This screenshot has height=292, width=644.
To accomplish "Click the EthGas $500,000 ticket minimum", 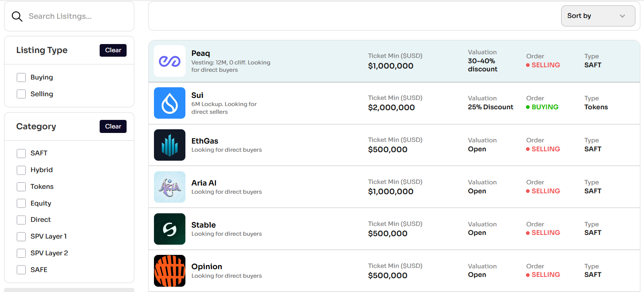I will (388, 150).
